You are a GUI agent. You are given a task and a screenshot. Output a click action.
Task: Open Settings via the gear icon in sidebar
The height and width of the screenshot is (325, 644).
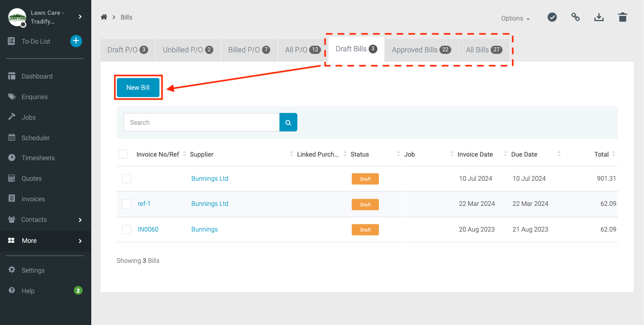click(12, 270)
